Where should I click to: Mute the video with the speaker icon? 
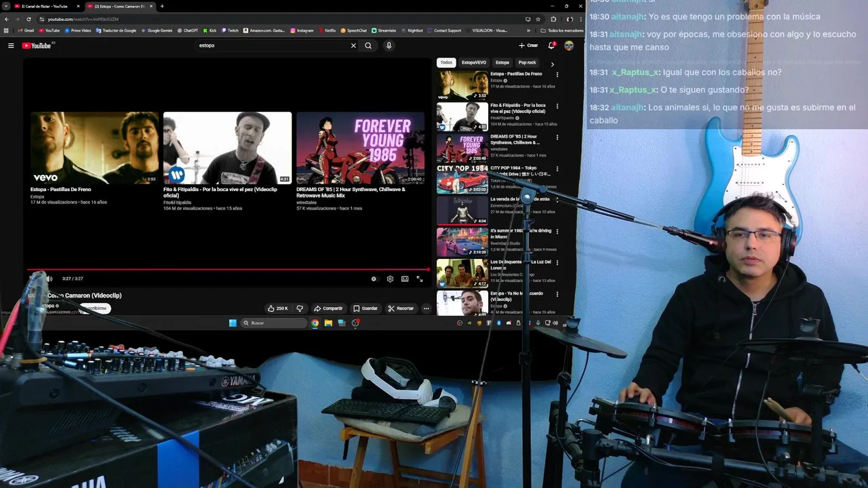[48, 279]
